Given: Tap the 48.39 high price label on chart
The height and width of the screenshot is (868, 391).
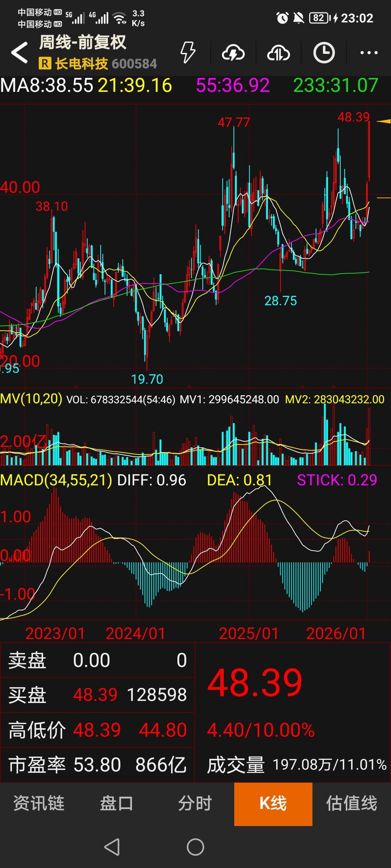Looking at the screenshot, I should tap(354, 117).
